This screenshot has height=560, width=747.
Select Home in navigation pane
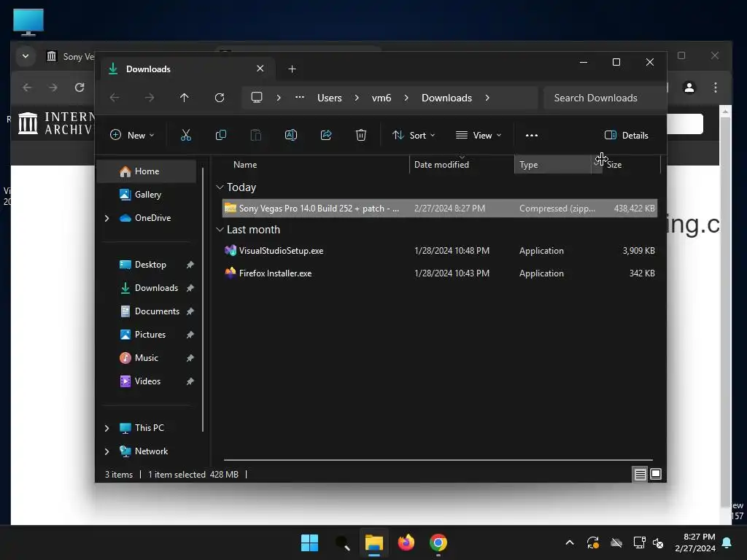coord(147,171)
